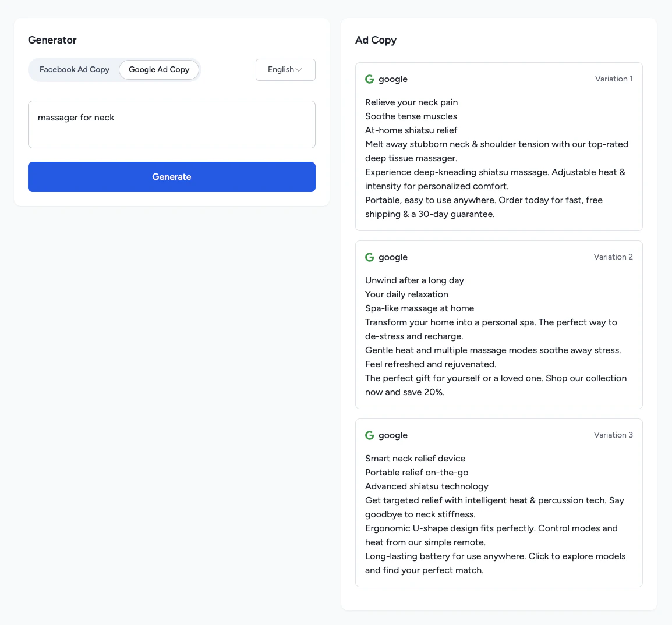The image size is (672, 625).
Task: Click the Google G icon on Variation 2
Action: [x=369, y=257]
